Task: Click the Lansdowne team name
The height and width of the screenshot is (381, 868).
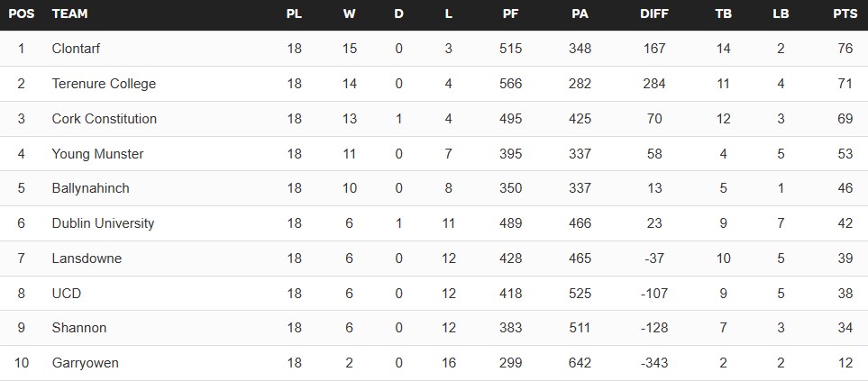Action: point(87,259)
